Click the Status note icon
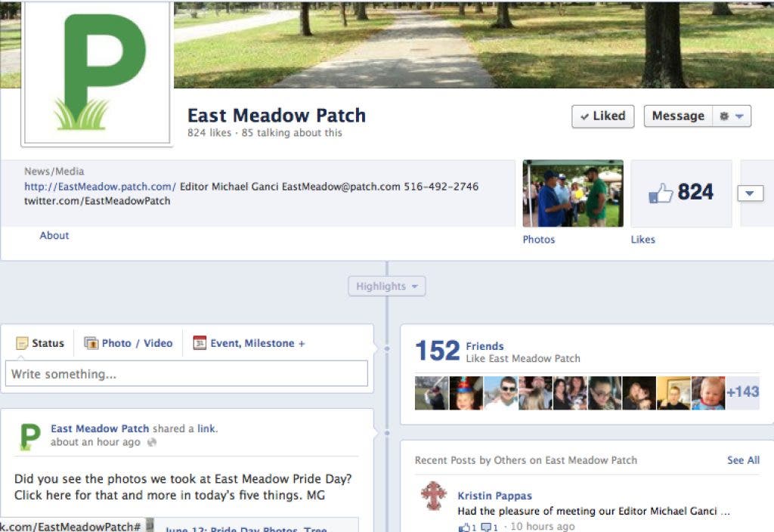 [x=22, y=343]
